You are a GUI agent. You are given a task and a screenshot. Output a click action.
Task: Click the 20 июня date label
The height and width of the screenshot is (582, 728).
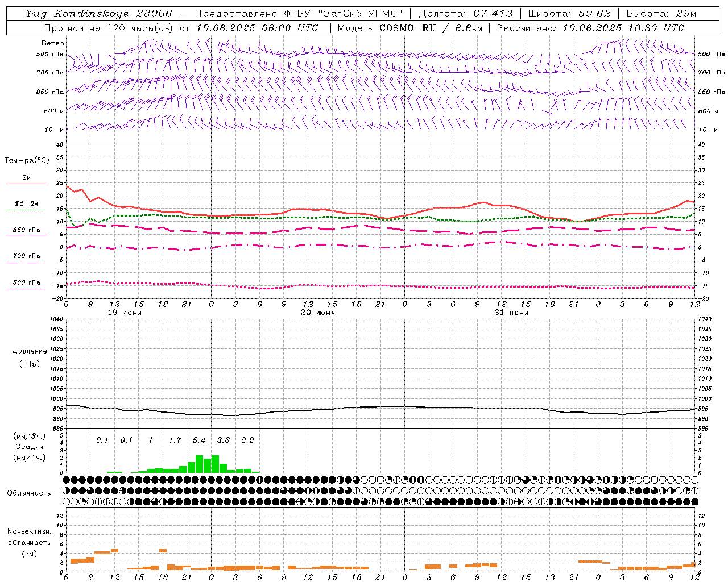[318, 313]
